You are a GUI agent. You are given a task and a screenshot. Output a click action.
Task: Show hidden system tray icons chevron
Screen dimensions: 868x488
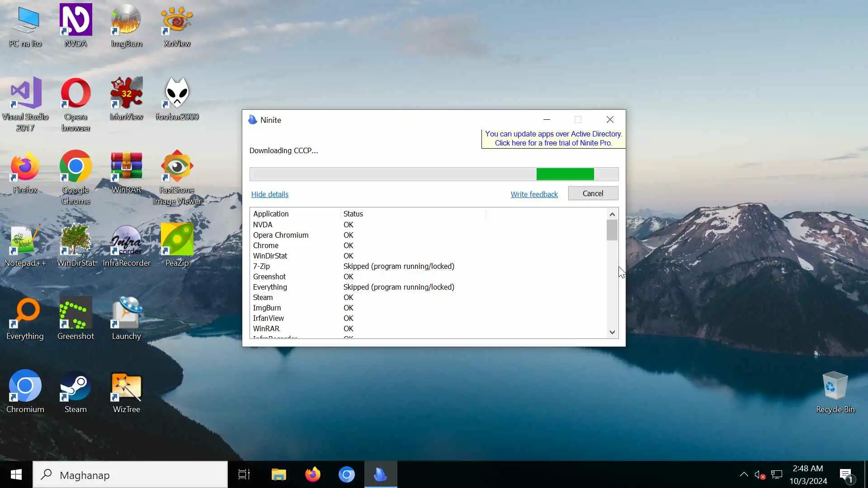coord(744,474)
